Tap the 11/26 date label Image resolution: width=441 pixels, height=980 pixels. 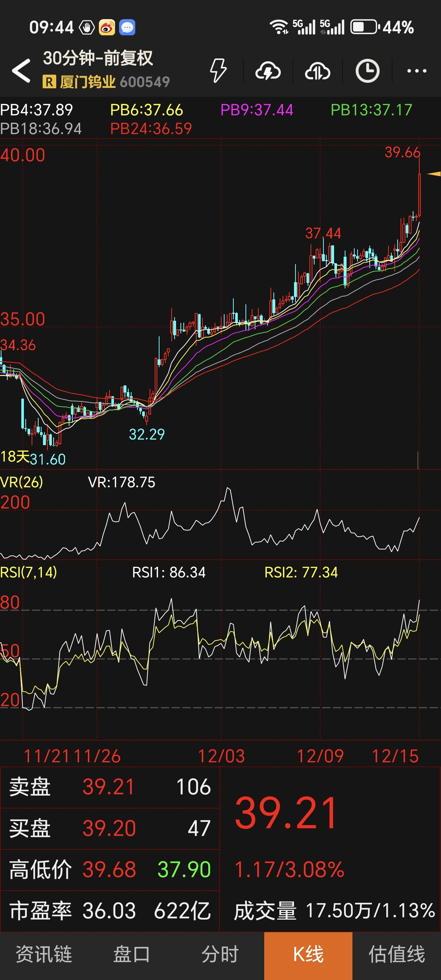(97, 756)
